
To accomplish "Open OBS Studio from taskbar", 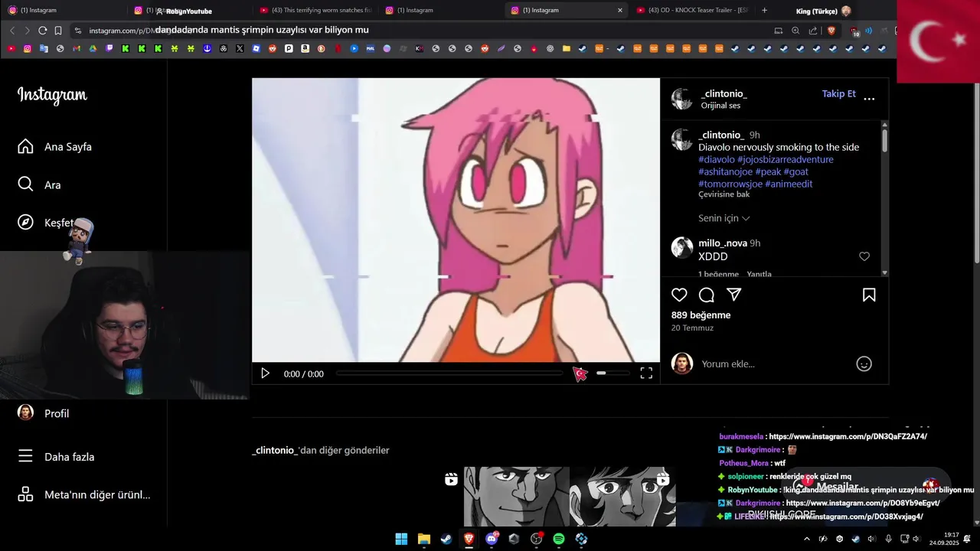I will (536, 539).
